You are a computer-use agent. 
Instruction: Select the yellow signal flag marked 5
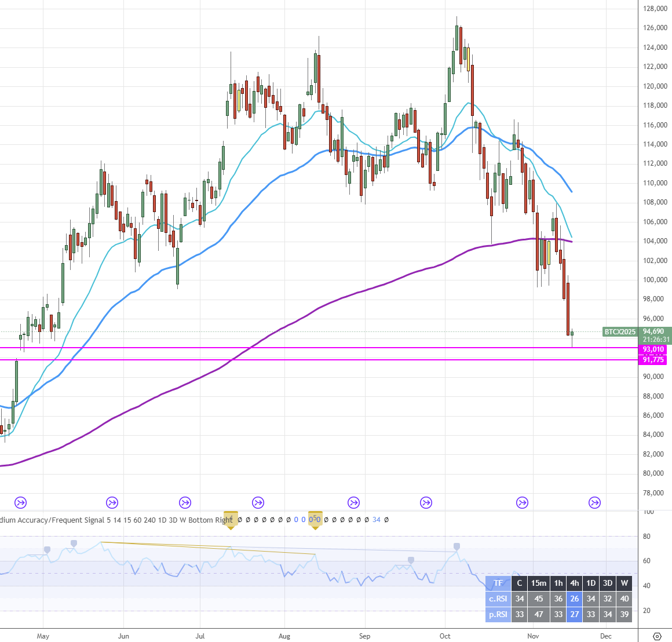[x=315, y=520]
